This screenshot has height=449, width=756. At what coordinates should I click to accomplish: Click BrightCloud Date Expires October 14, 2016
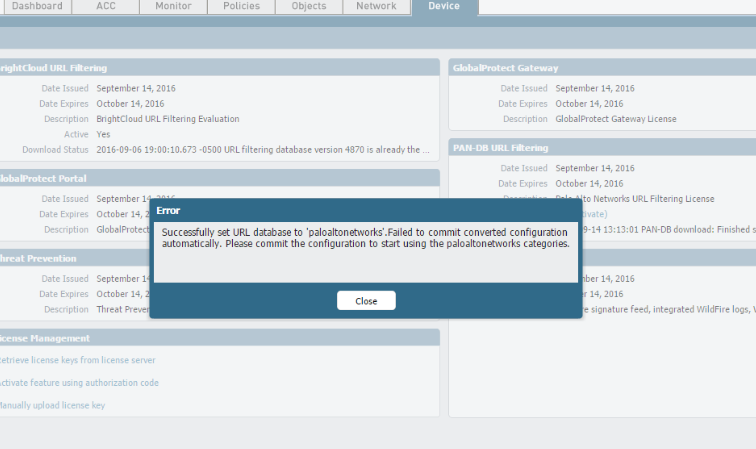130,104
